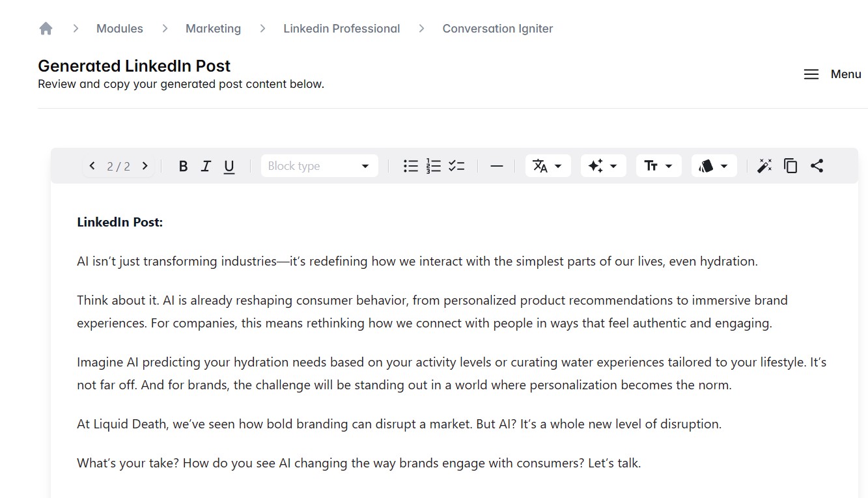Open the Block type dropdown
This screenshot has width=868, height=498.
click(x=319, y=166)
